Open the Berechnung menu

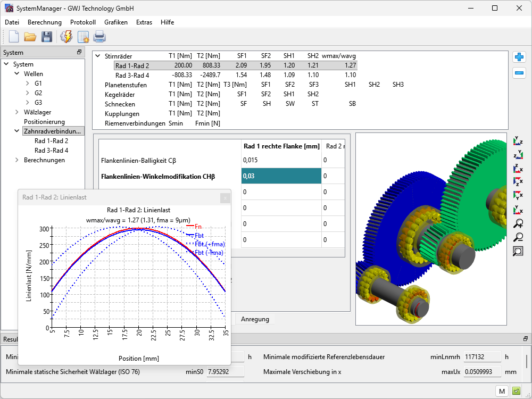pos(45,22)
